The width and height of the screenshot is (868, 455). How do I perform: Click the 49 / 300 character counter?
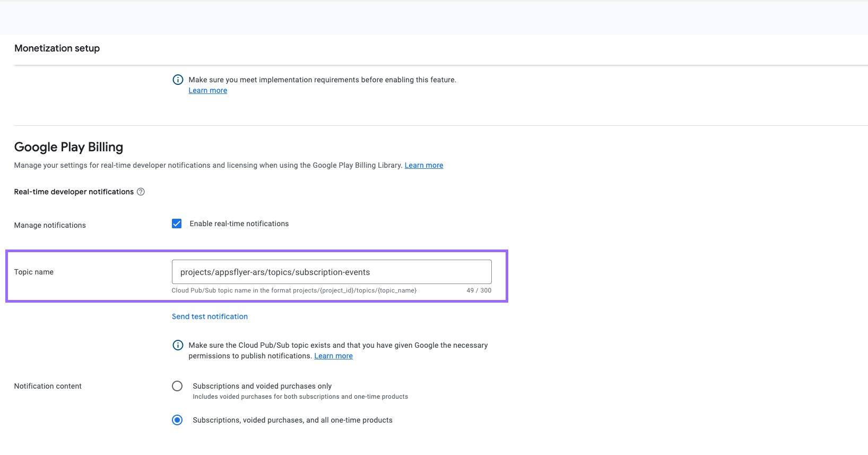coord(479,290)
